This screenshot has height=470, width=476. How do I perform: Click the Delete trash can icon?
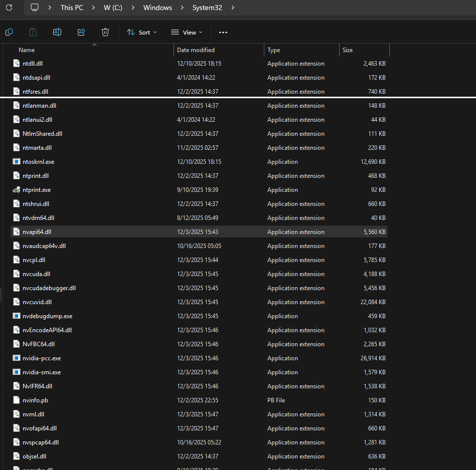[105, 32]
